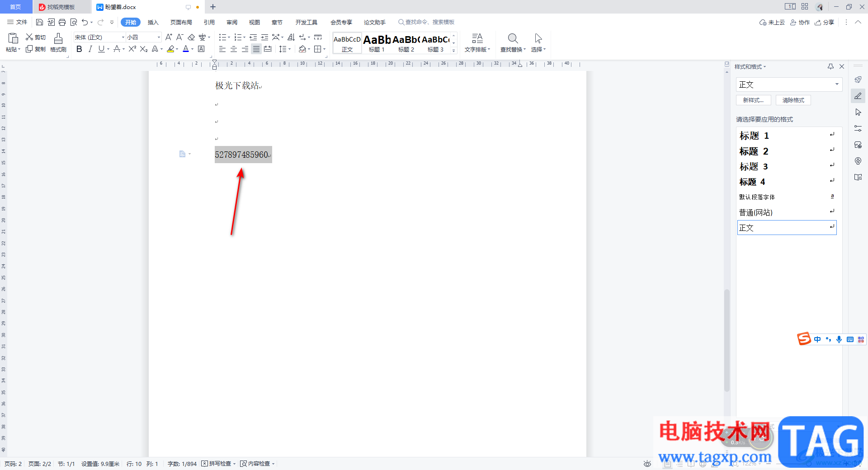The width and height of the screenshot is (868, 470).
Task: Apply Superscript formatting
Action: click(132, 49)
